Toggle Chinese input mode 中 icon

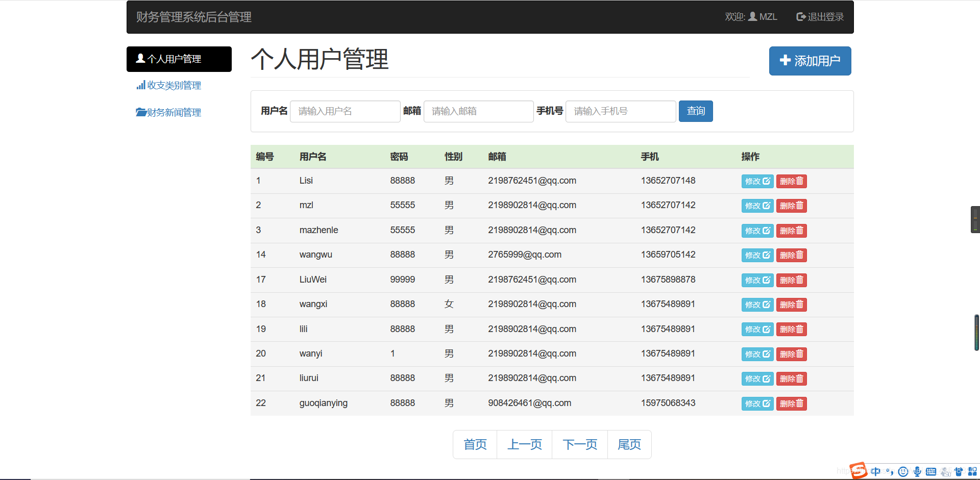(875, 471)
